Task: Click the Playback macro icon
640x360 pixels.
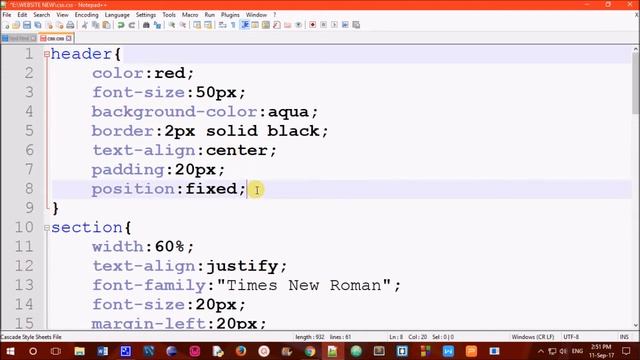Action: coord(334,25)
